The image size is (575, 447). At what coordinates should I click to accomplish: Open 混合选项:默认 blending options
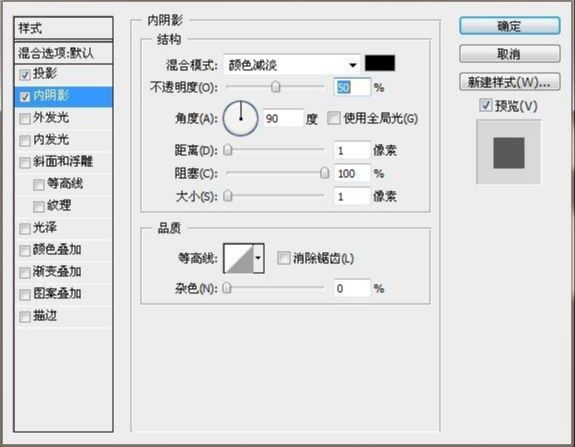[x=63, y=54]
